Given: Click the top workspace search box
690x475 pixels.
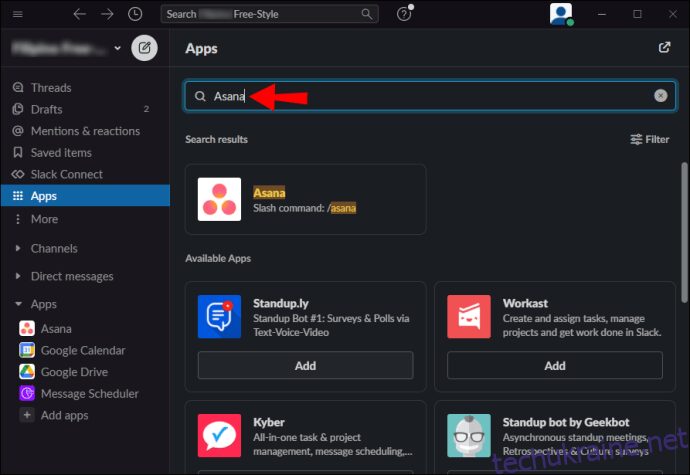Looking at the screenshot, I should pyautogui.click(x=269, y=14).
